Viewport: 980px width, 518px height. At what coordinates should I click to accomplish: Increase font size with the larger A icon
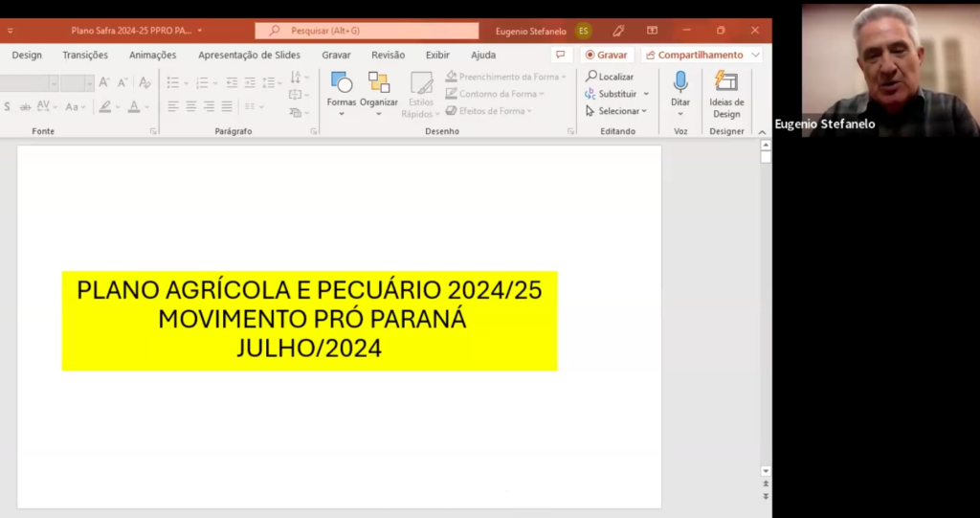(104, 82)
